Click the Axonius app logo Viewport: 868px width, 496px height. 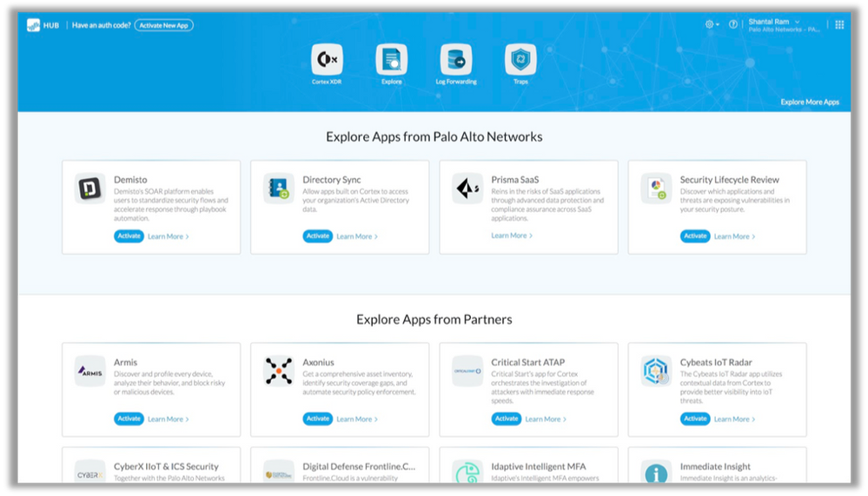click(278, 371)
